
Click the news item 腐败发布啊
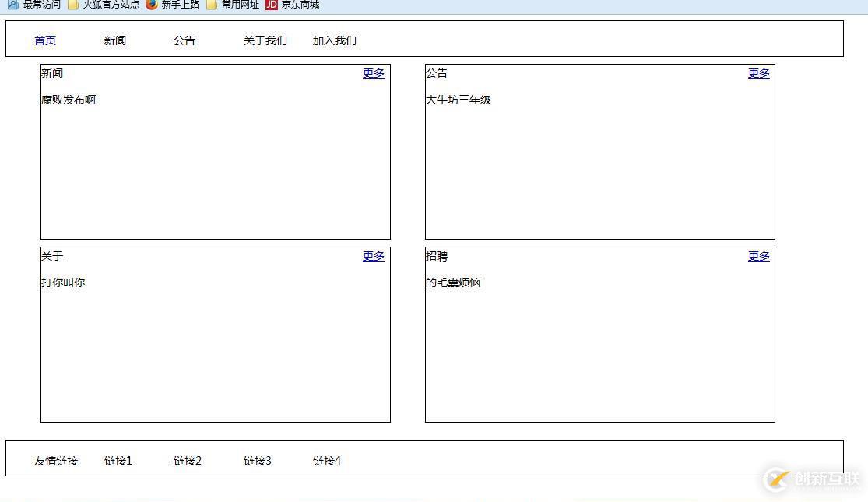[x=69, y=100]
